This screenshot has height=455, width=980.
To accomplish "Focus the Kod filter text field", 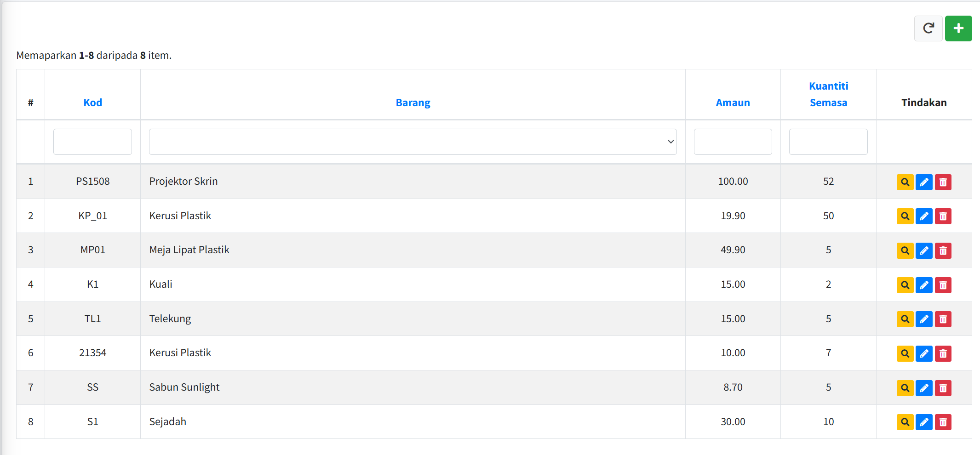I will point(92,142).
